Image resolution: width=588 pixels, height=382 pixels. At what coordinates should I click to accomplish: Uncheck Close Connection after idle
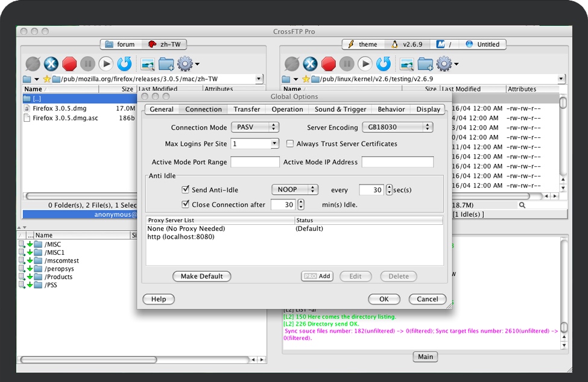click(x=185, y=204)
